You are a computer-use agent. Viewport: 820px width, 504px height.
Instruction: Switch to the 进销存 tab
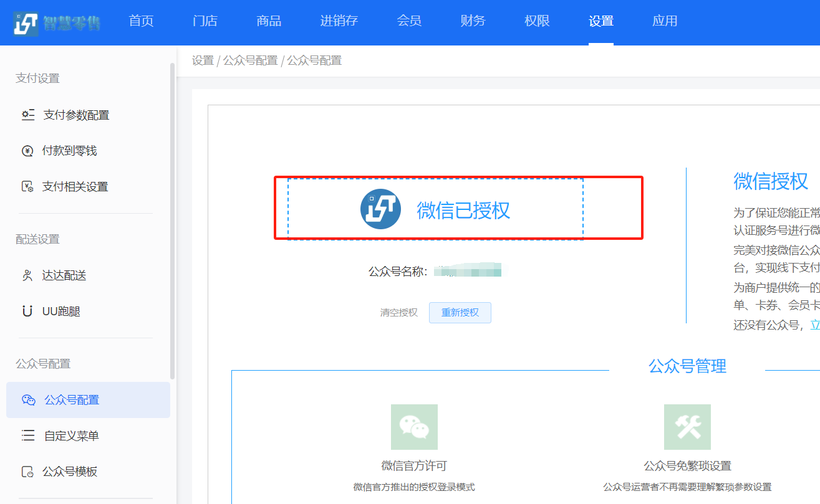[x=339, y=21]
